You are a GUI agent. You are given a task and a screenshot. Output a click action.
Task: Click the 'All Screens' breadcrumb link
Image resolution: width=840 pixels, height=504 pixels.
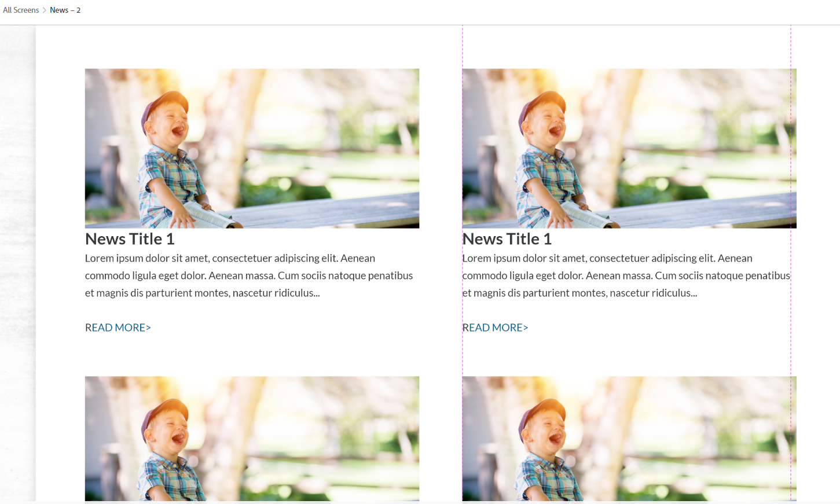tap(21, 10)
